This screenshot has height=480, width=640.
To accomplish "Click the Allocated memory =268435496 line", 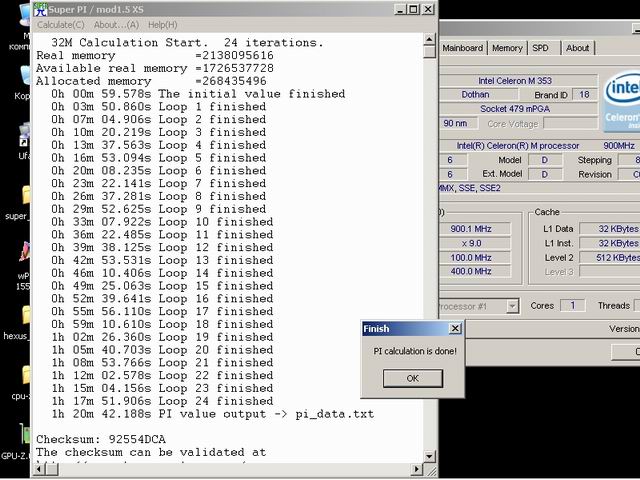I will point(151,81).
